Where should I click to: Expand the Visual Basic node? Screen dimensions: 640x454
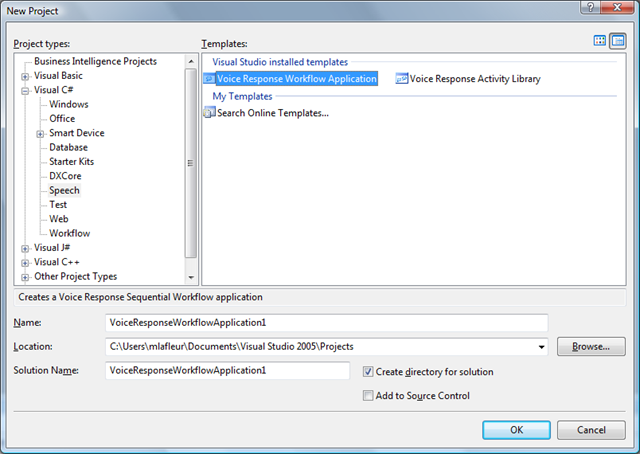[x=25, y=76]
